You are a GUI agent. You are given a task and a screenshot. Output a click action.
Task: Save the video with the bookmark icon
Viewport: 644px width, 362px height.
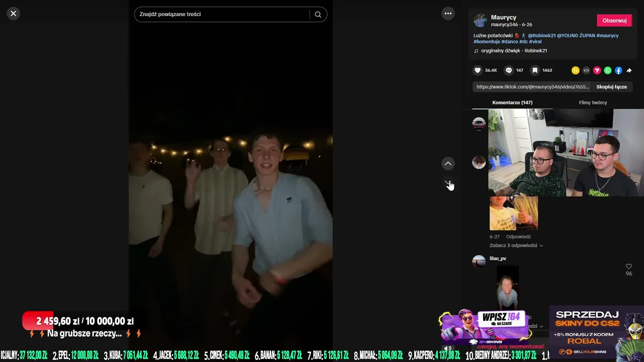tap(535, 70)
